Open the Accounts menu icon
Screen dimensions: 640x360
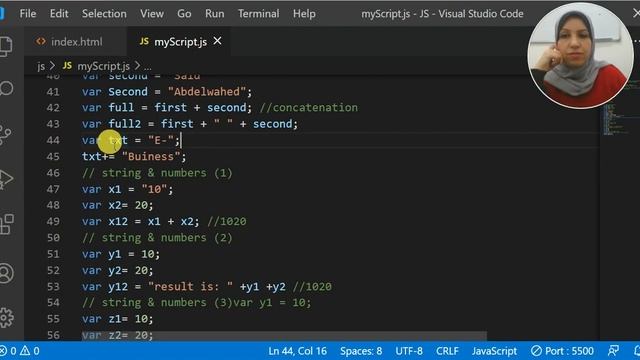tap(6, 273)
